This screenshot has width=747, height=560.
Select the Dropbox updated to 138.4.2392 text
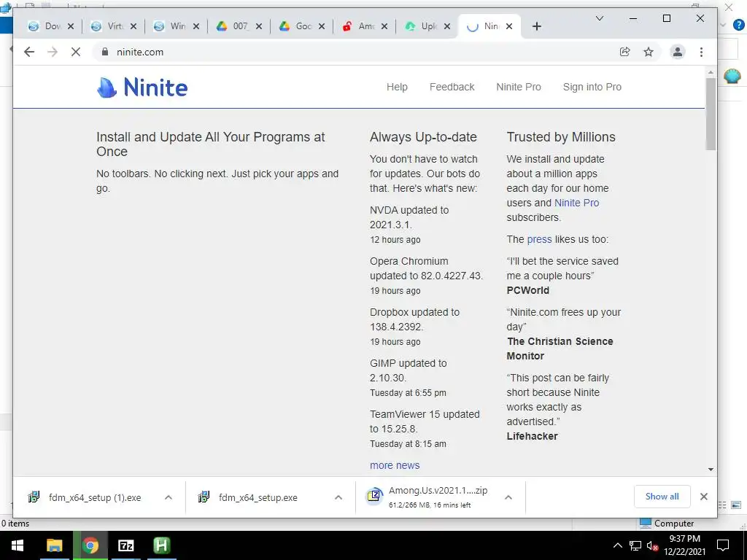414,319
